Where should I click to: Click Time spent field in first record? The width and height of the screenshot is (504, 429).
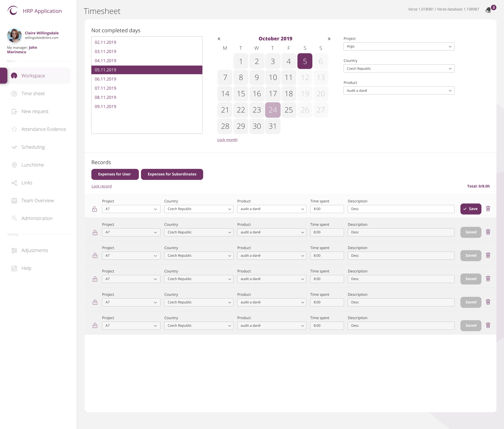pos(327,209)
